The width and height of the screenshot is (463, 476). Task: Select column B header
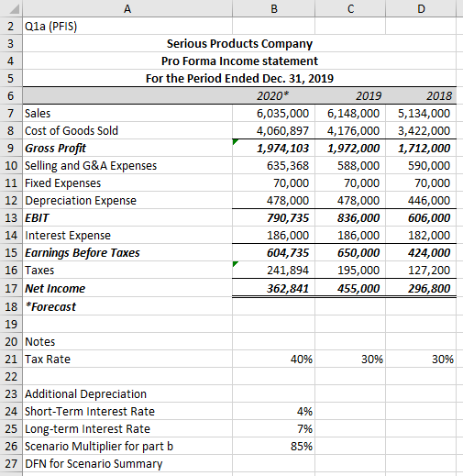pos(273,8)
